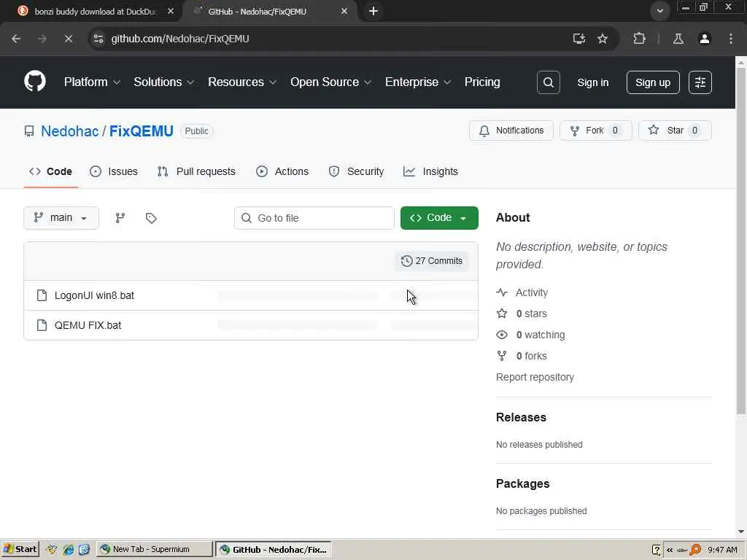This screenshot has height=560, width=747.
Task: Click the Go to file search field
Action: tap(314, 217)
